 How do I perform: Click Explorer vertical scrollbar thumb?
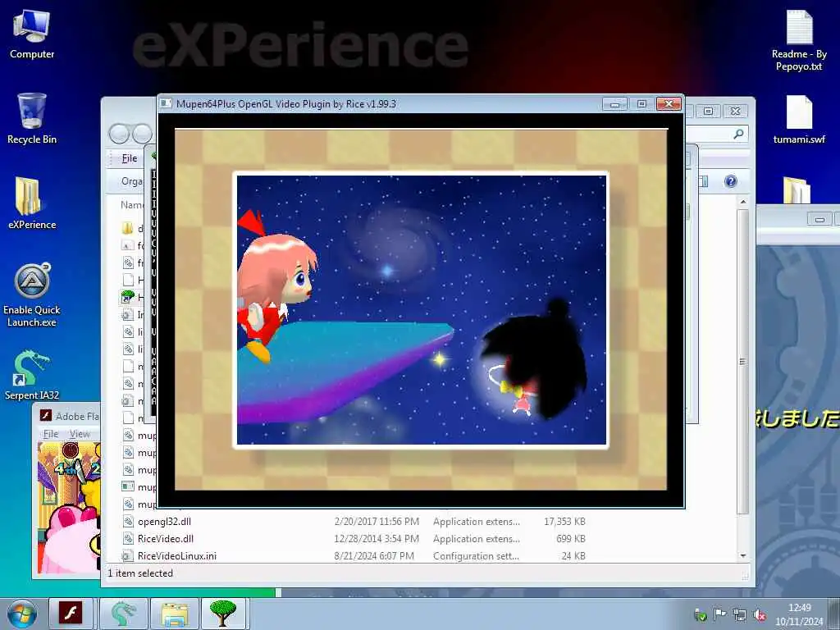click(x=742, y=362)
